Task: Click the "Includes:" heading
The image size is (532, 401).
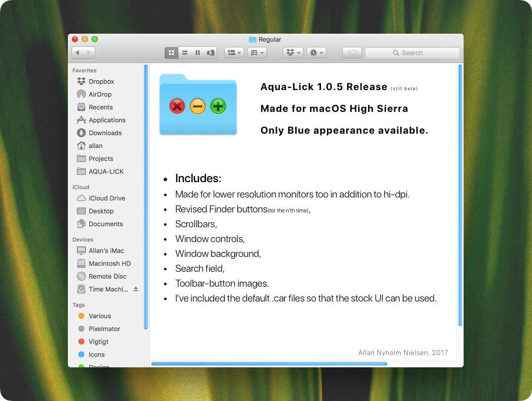Action: pyautogui.click(x=198, y=178)
